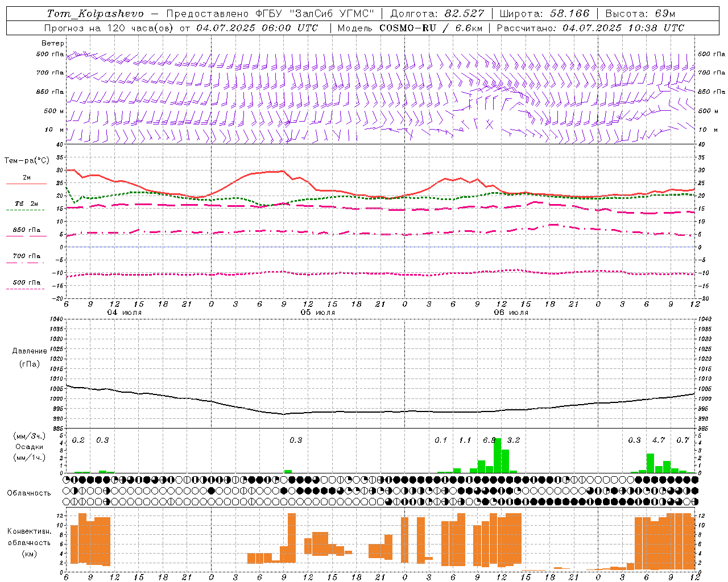The height and width of the screenshot is (582, 728).
Task: Click the (км) unit label under облачность
Action: pos(30,554)
